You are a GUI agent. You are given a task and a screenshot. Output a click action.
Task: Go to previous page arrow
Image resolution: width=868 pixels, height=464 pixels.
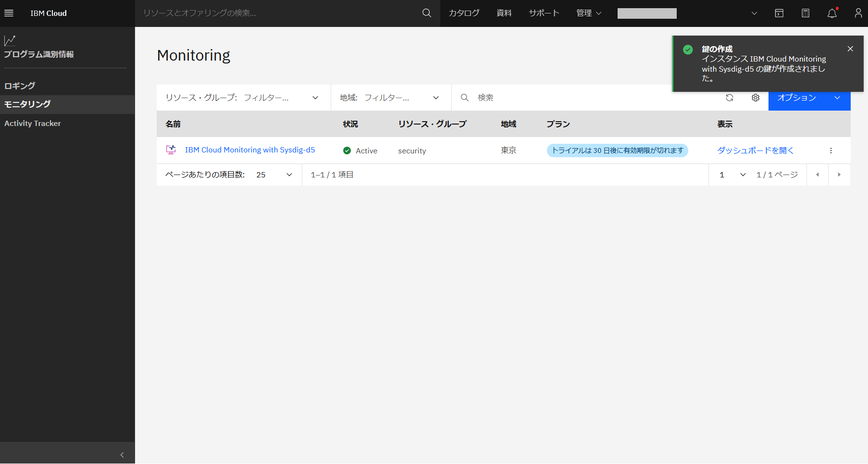tap(818, 175)
